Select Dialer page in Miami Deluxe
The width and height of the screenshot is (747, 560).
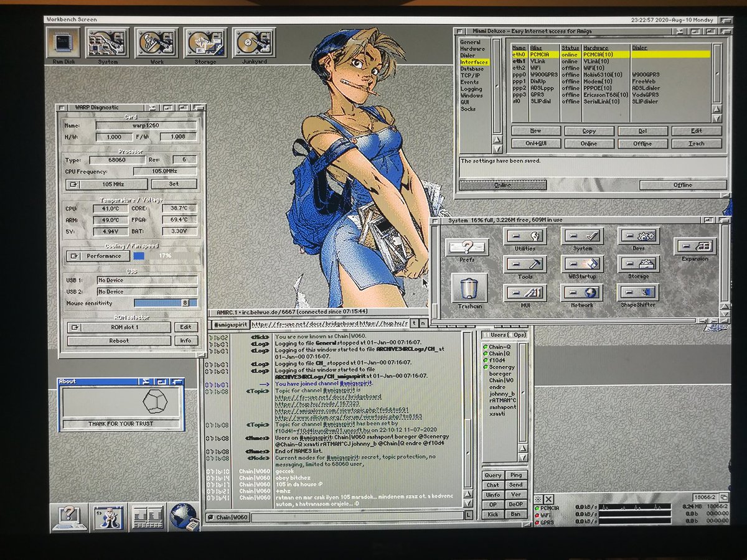pyautogui.click(x=467, y=55)
